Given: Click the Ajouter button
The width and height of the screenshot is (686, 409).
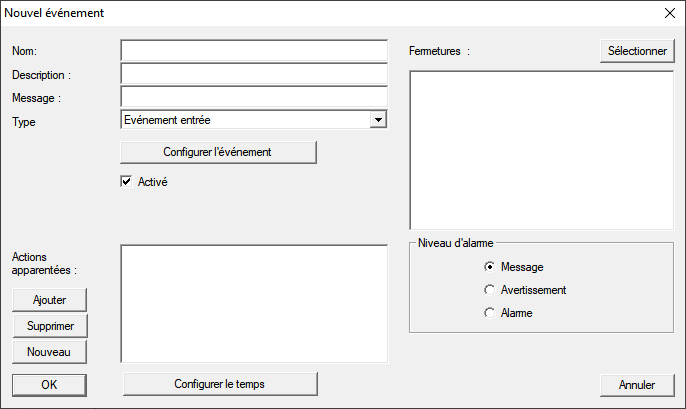Looking at the screenshot, I should [50, 300].
